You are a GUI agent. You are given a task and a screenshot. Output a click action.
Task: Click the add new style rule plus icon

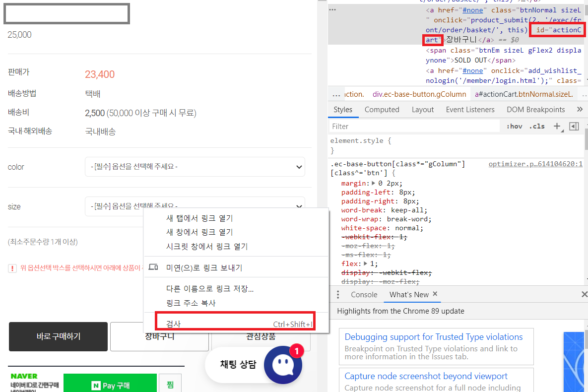557,127
